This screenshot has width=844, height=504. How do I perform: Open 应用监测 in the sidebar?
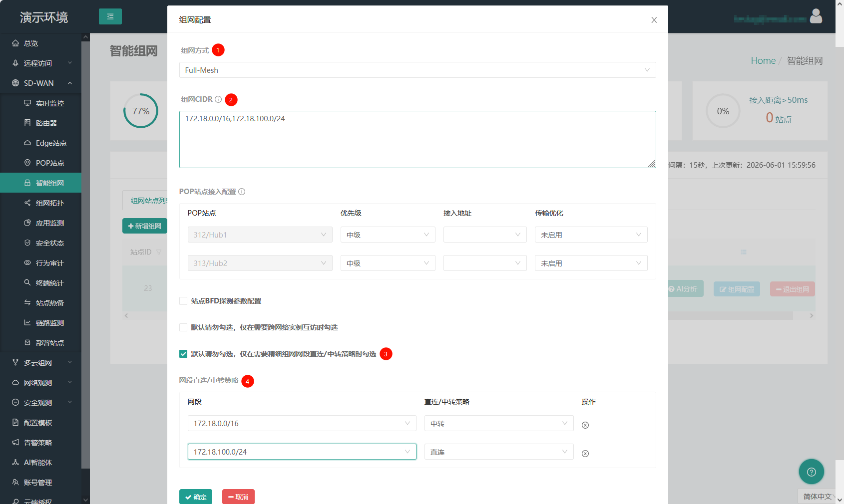coord(40,223)
